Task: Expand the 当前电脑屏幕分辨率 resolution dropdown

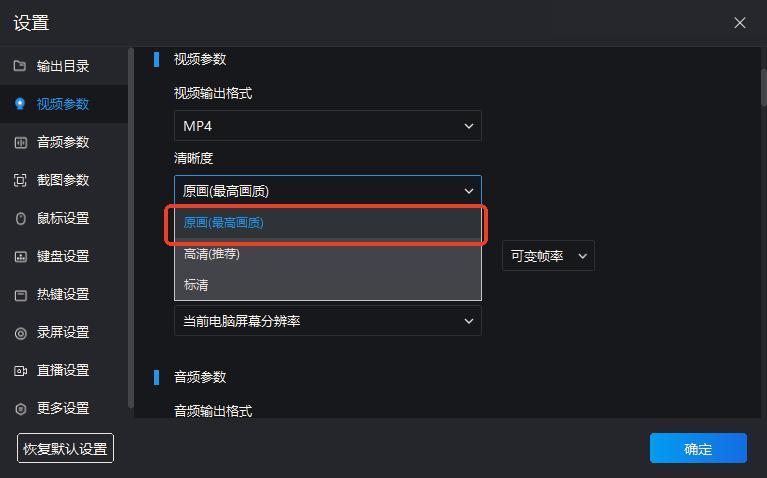Action: coord(327,321)
